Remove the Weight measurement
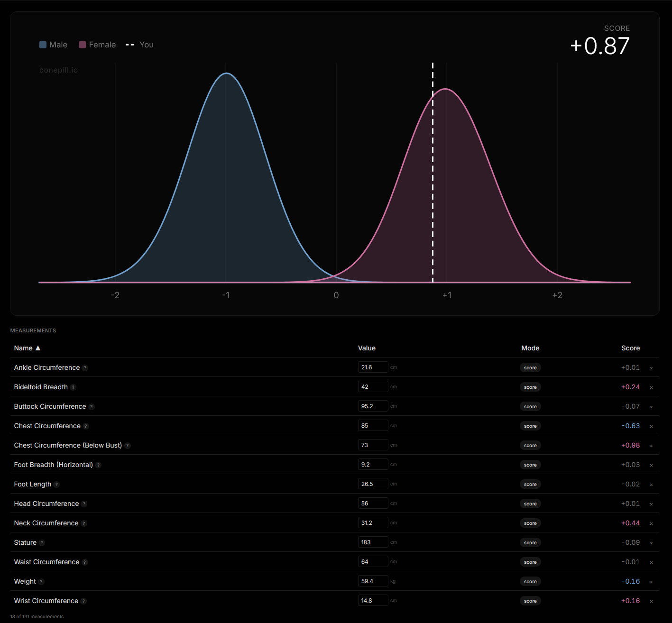Image resolution: width=672 pixels, height=623 pixels. click(651, 582)
